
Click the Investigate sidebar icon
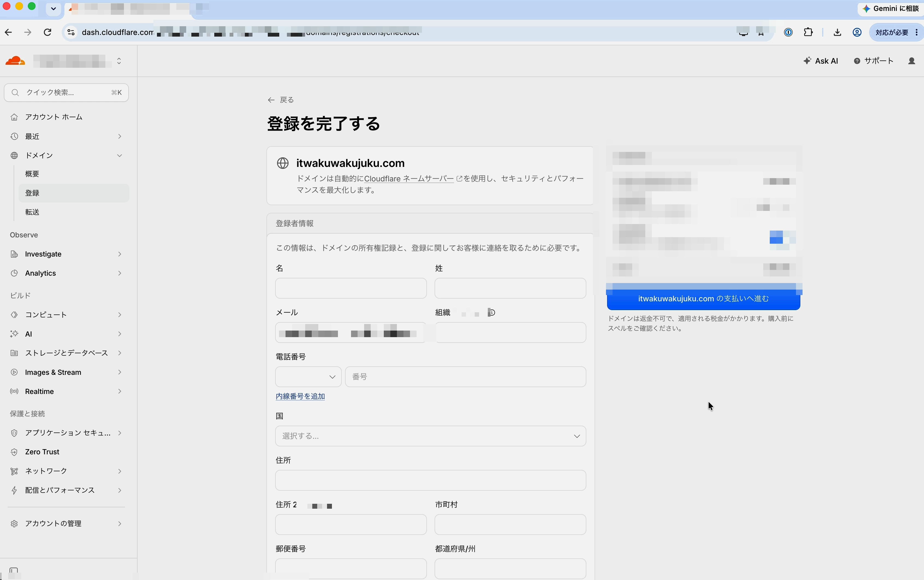[x=14, y=254]
